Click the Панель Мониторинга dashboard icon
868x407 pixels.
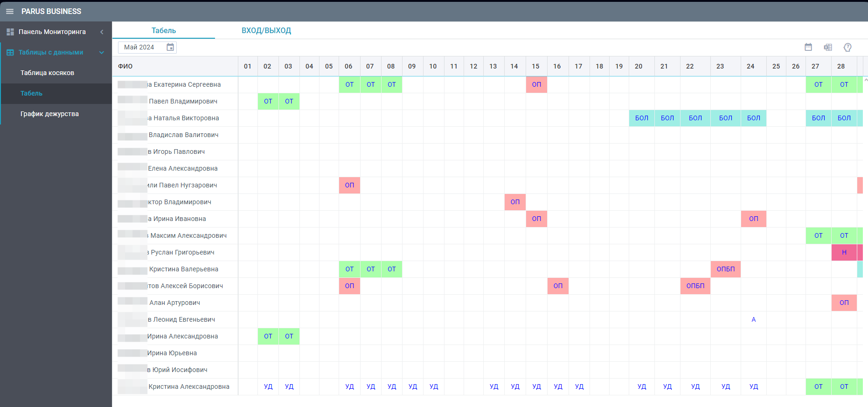pos(10,32)
